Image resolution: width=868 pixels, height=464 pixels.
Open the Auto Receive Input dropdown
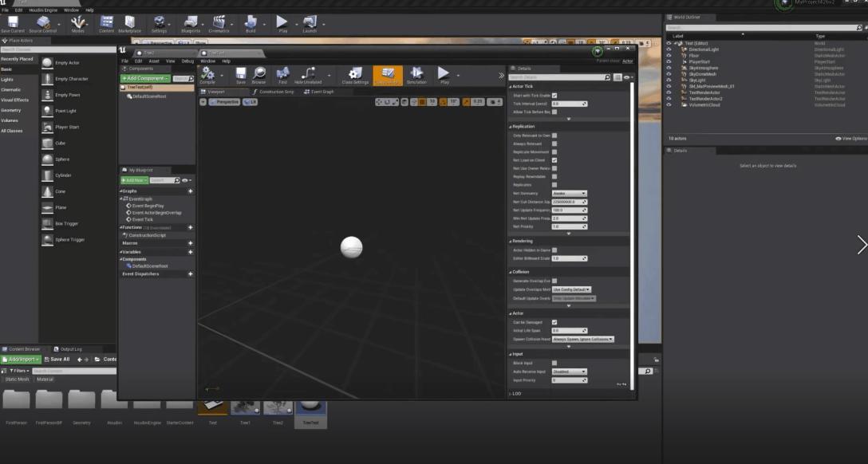(x=570, y=371)
